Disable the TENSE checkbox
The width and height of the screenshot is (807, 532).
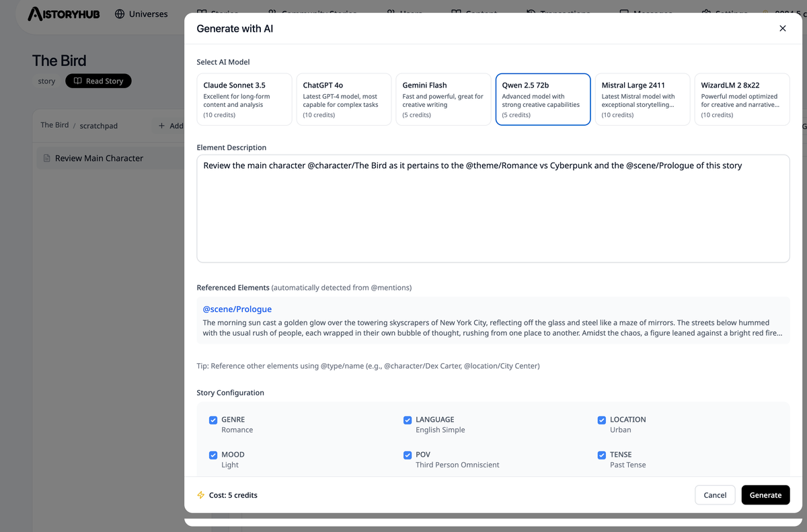point(602,455)
